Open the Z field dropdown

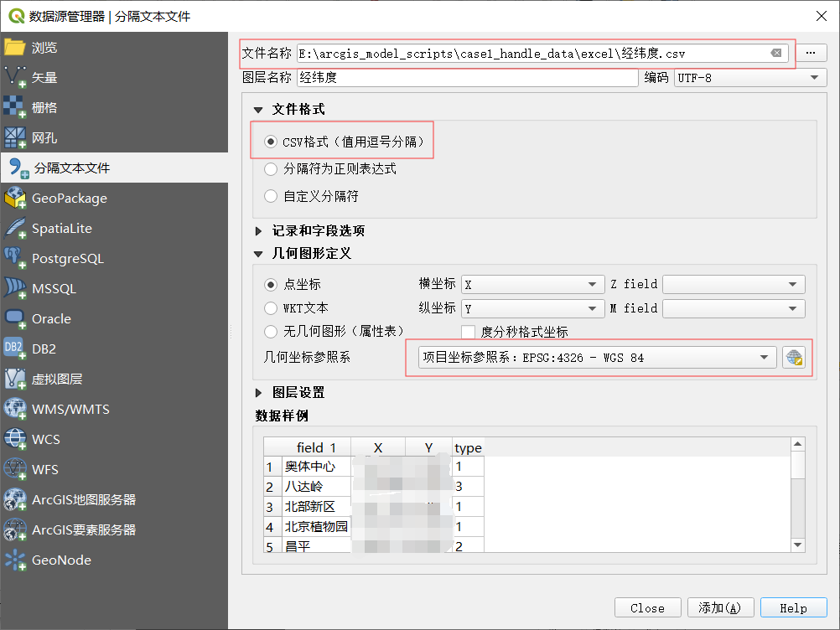coord(734,284)
